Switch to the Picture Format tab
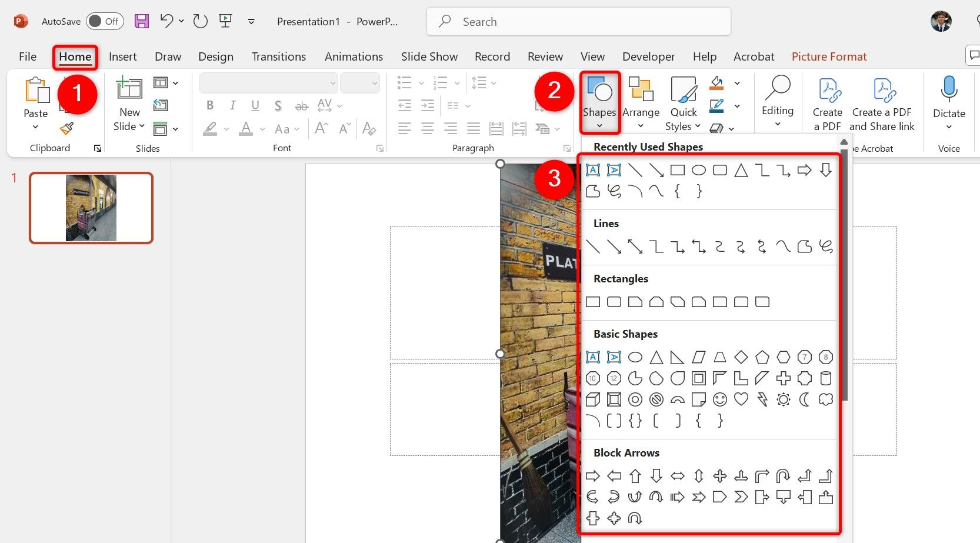Image resolution: width=980 pixels, height=543 pixels. (x=829, y=56)
